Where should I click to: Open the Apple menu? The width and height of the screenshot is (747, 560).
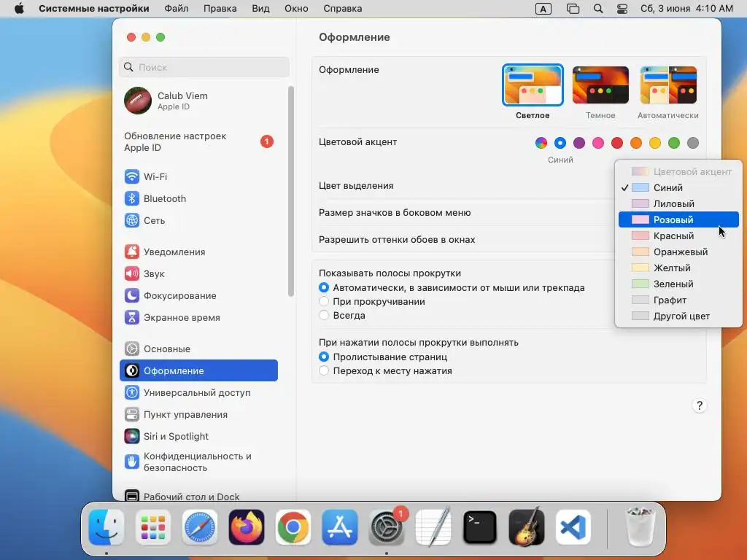point(19,9)
